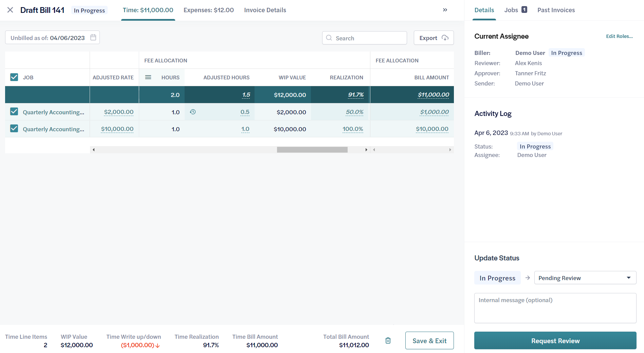
Task: Click the REALIZATION column header
Action: click(346, 77)
